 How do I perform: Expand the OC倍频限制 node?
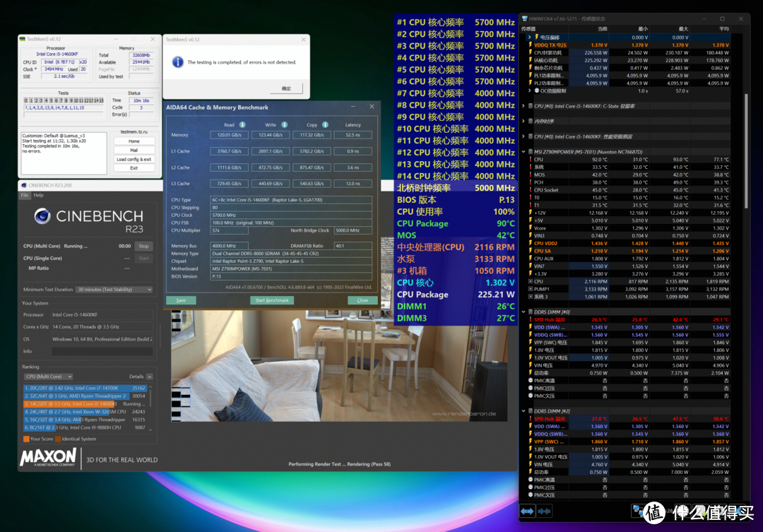[529, 90]
